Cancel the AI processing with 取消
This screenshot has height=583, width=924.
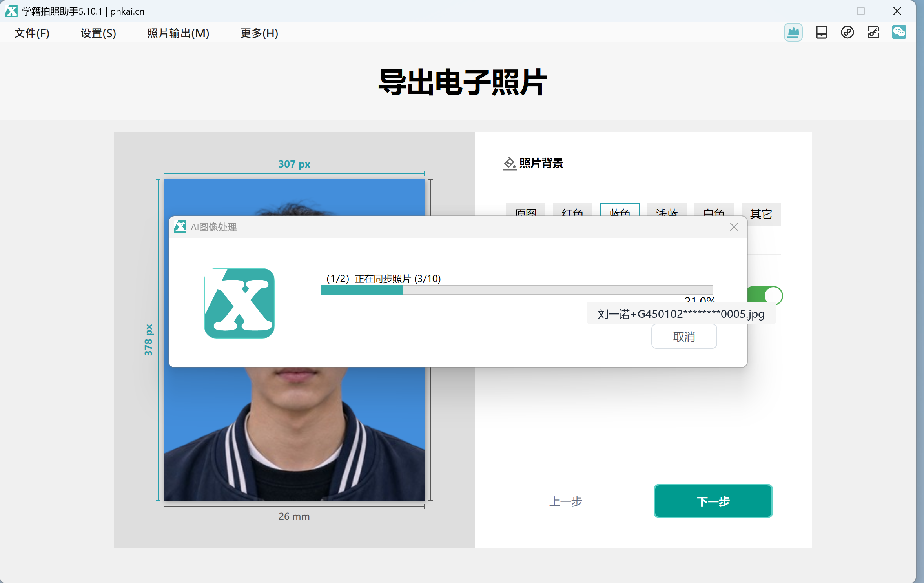[x=684, y=336]
